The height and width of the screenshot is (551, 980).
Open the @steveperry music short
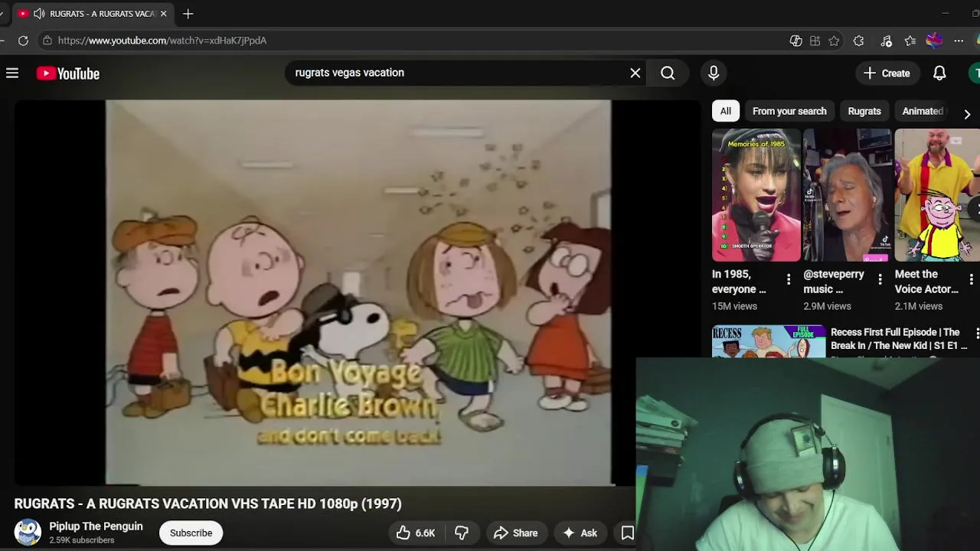[847, 195]
